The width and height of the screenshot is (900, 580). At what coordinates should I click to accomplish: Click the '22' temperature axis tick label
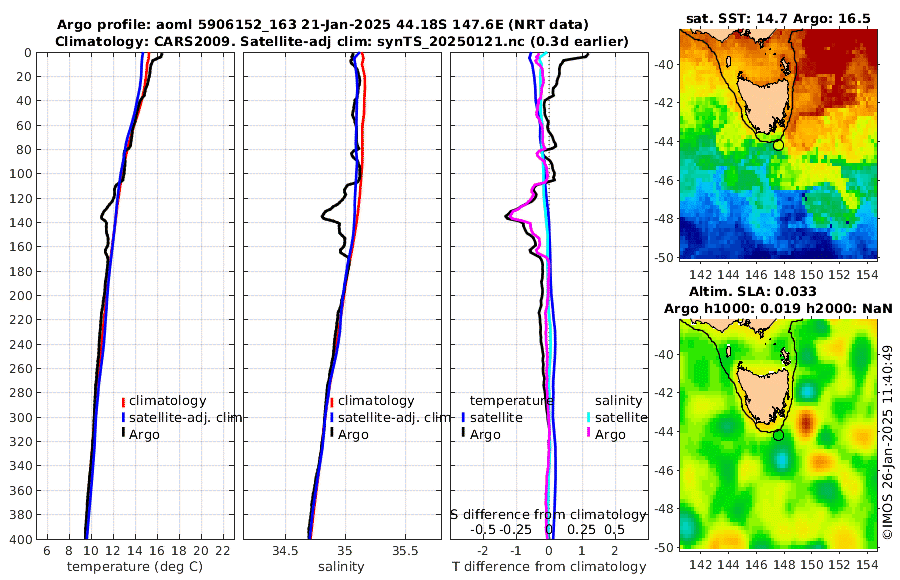[x=223, y=551]
